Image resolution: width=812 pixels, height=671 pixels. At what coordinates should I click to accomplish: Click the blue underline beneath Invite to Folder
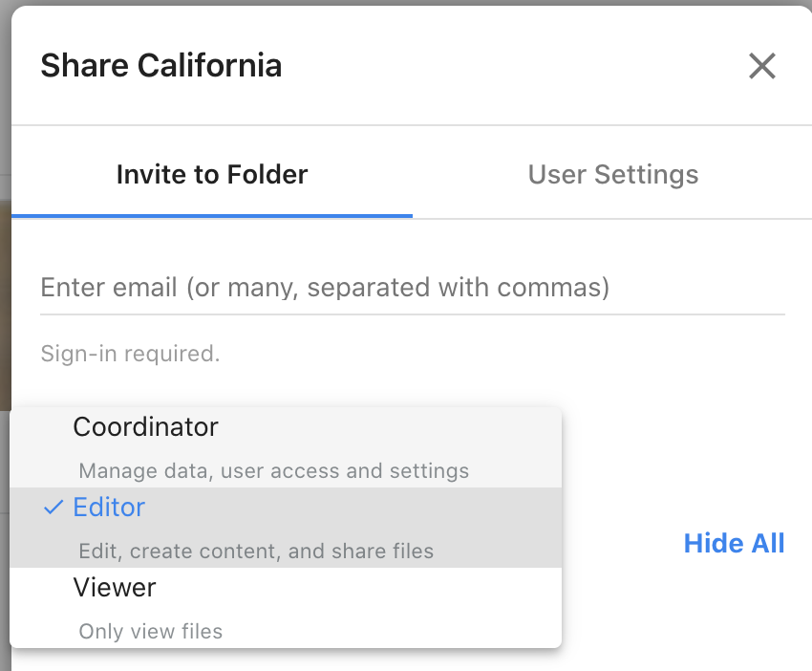click(x=212, y=216)
